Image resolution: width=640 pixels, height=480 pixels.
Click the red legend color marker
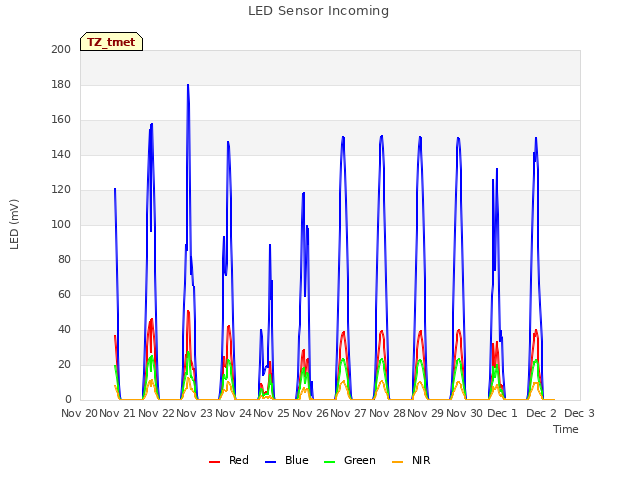tap(214, 462)
